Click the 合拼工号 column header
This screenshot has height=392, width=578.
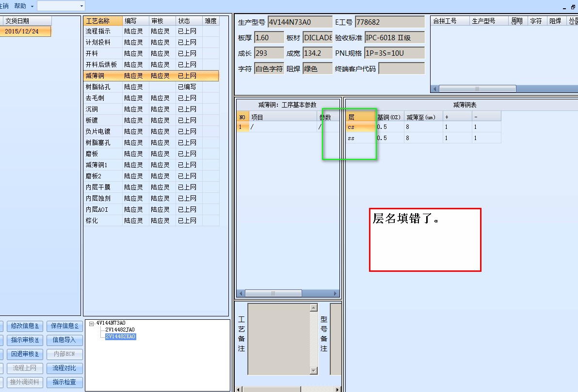click(x=450, y=21)
